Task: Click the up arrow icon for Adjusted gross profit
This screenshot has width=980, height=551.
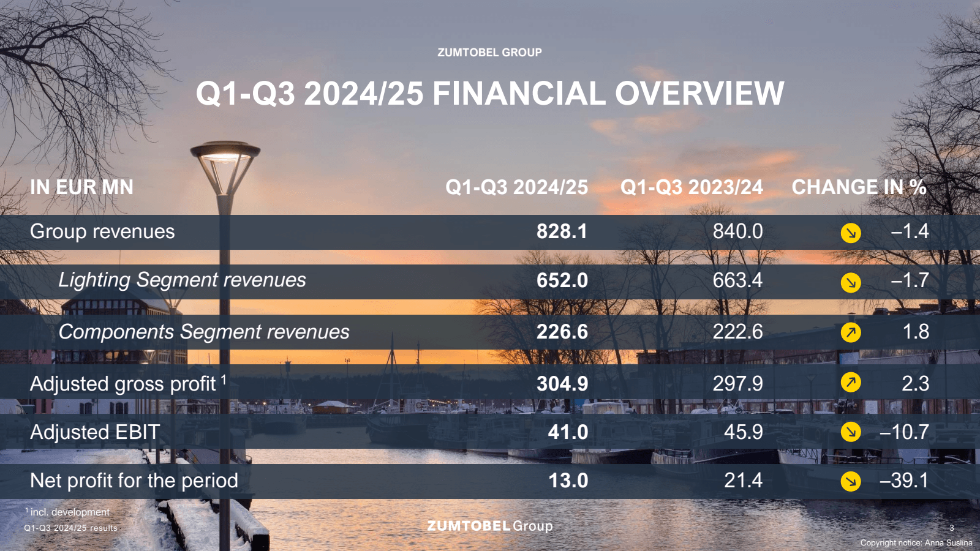Action: click(851, 383)
